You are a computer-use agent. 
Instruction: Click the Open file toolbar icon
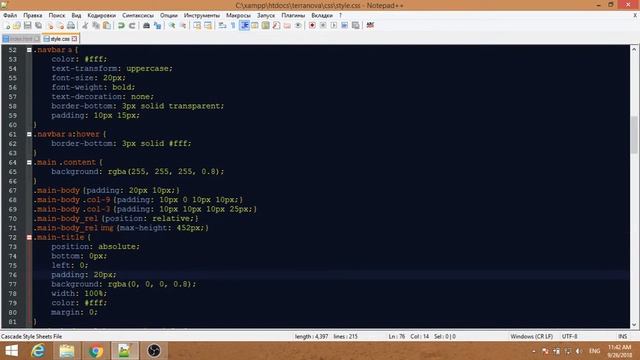tap(17, 26)
